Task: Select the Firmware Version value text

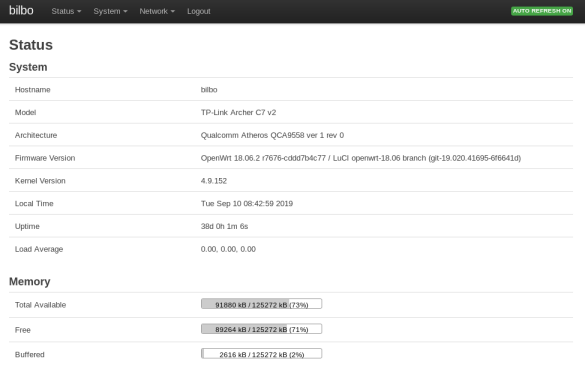Action: coord(361,158)
